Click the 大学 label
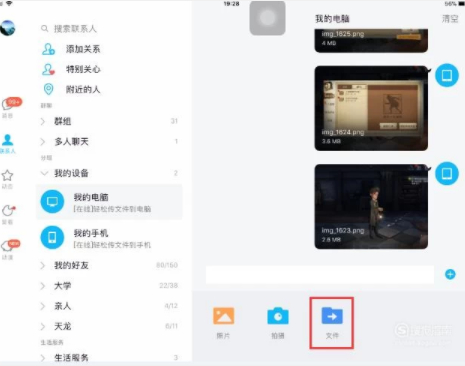 [63, 286]
